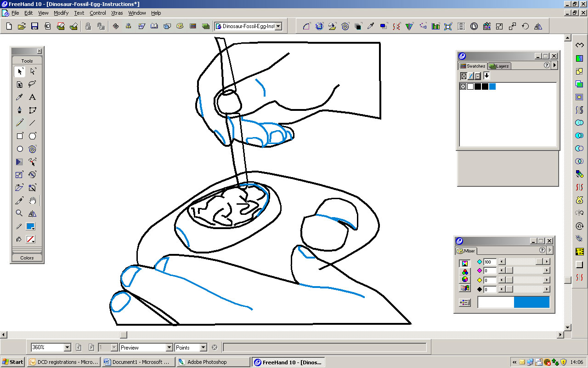Pick the Lasso tool
This screenshot has height=368, width=588.
coord(33,84)
